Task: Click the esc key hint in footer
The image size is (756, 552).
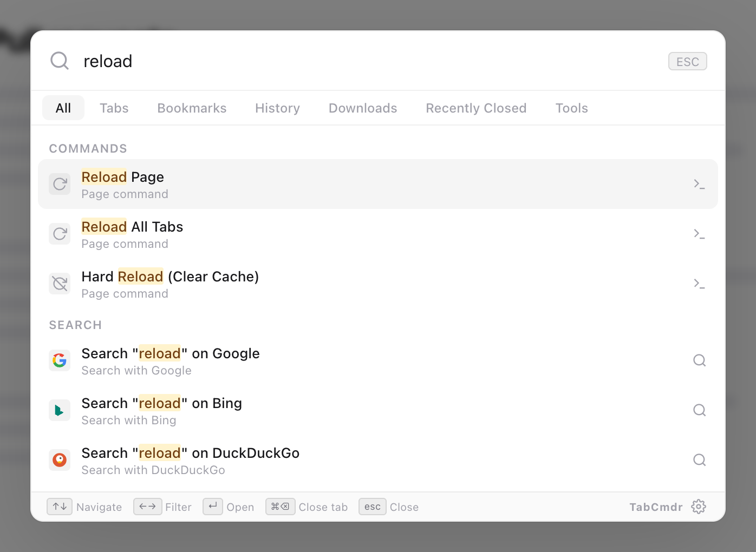Action: [373, 507]
